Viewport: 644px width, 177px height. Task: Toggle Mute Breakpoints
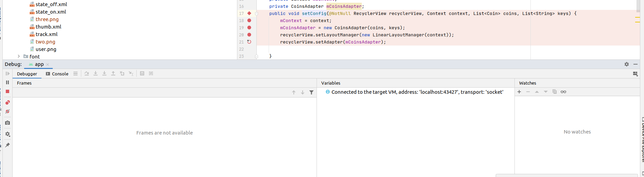tap(7, 111)
